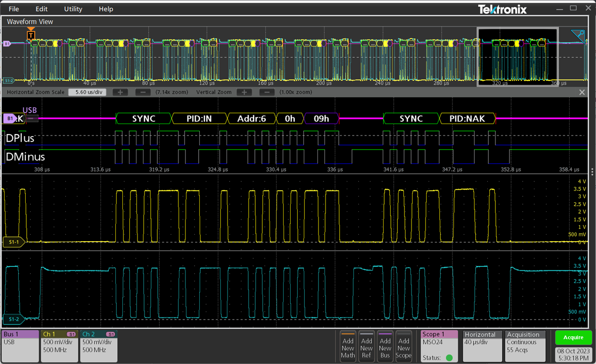Screen dimensions: 596x364
Task: Click the green Acquire button
Action: (573, 337)
